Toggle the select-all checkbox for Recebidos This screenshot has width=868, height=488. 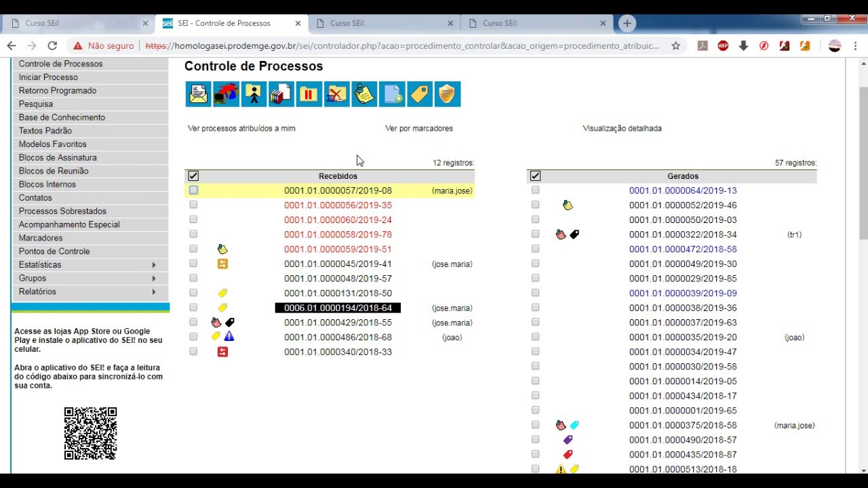193,176
